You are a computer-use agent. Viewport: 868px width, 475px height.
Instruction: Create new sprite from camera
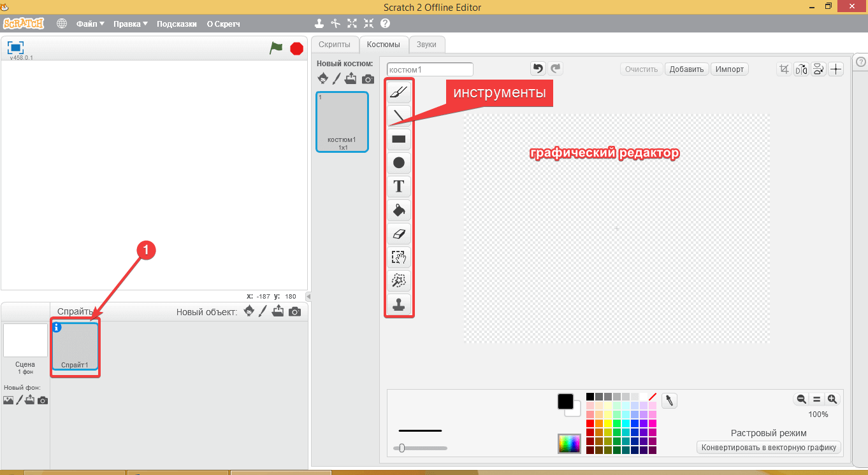pyautogui.click(x=294, y=311)
